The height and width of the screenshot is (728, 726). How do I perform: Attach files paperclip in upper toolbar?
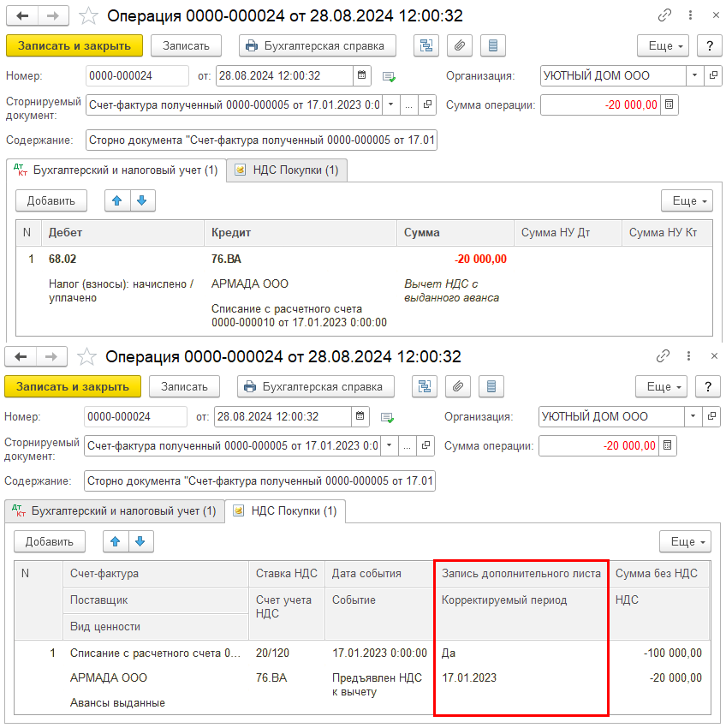point(460,45)
